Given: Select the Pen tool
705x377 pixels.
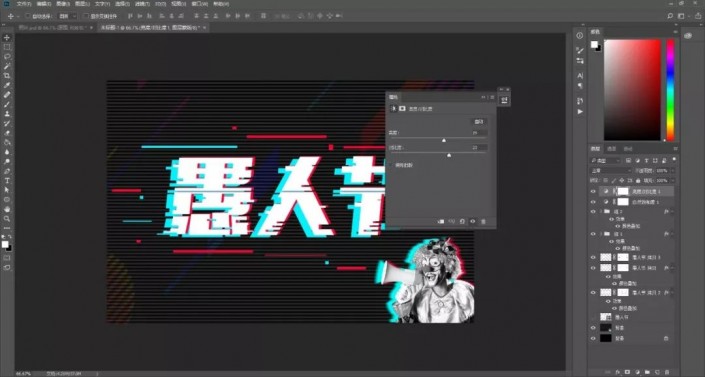Looking at the screenshot, I should 7,171.
